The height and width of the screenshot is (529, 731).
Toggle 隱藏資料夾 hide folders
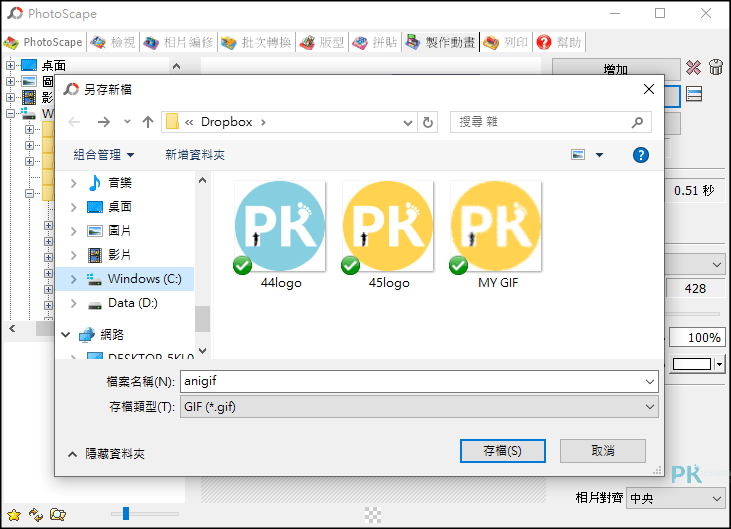click(x=107, y=453)
